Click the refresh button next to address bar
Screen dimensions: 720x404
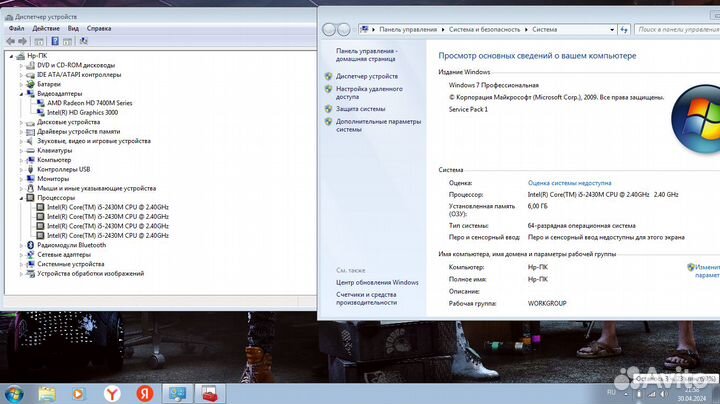[624, 29]
